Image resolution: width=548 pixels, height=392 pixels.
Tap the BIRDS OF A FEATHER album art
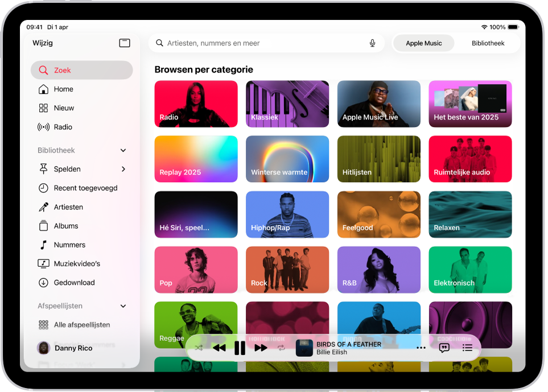tap(304, 348)
